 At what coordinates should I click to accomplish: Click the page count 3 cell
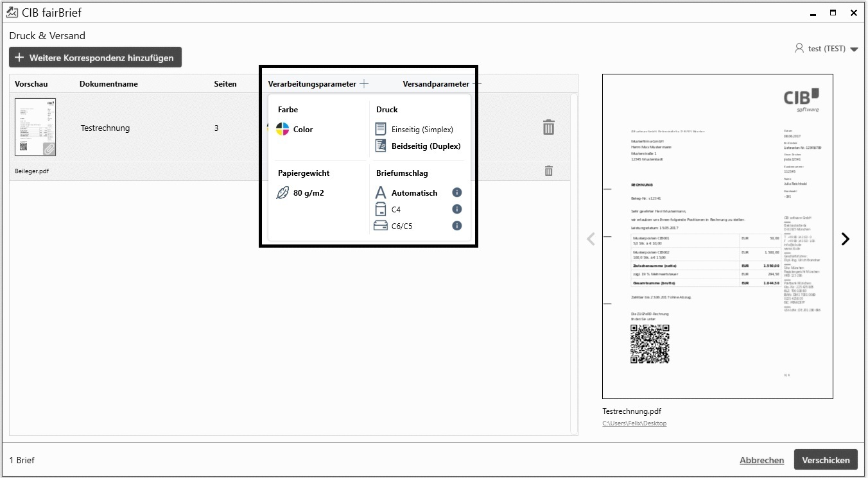click(216, 128)
